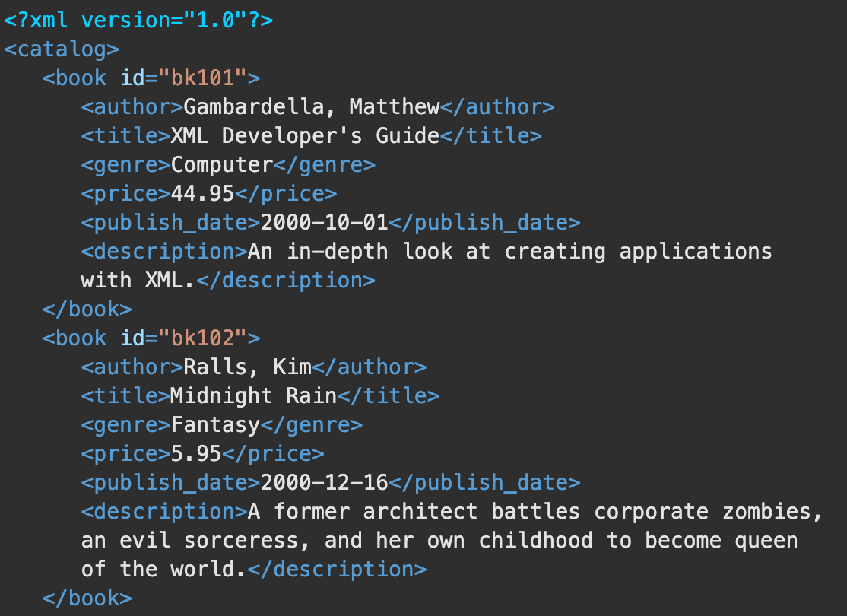The image size is (847, 616).
Task: Click the last closing description tag
Action: tap(337, 570)
